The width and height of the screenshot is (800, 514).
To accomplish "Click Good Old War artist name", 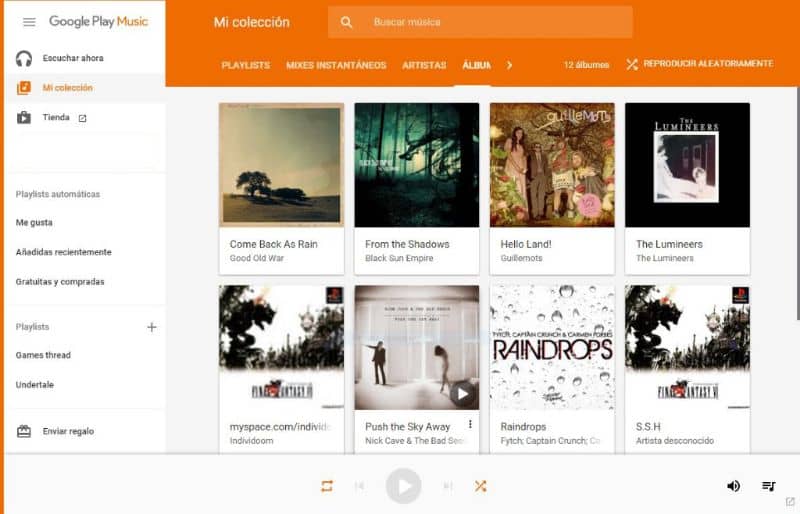I will tap(257, 258).
